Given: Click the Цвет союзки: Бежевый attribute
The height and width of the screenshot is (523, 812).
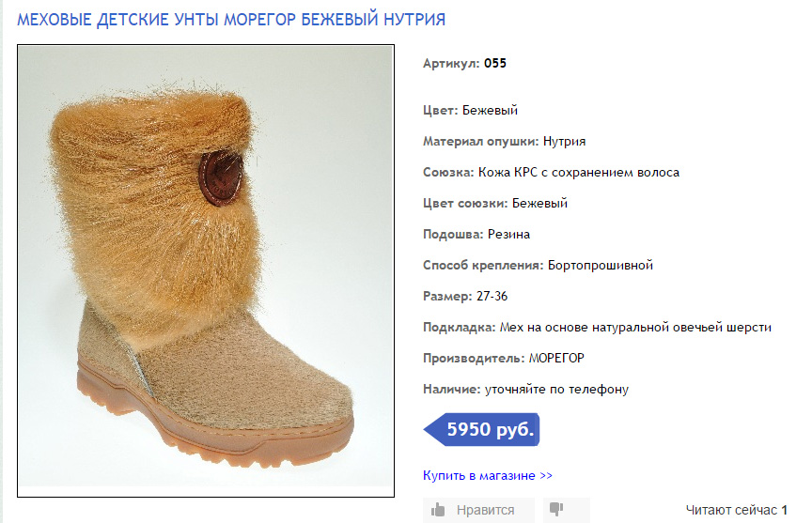Looking at the screenshot, I should point(494,203).
